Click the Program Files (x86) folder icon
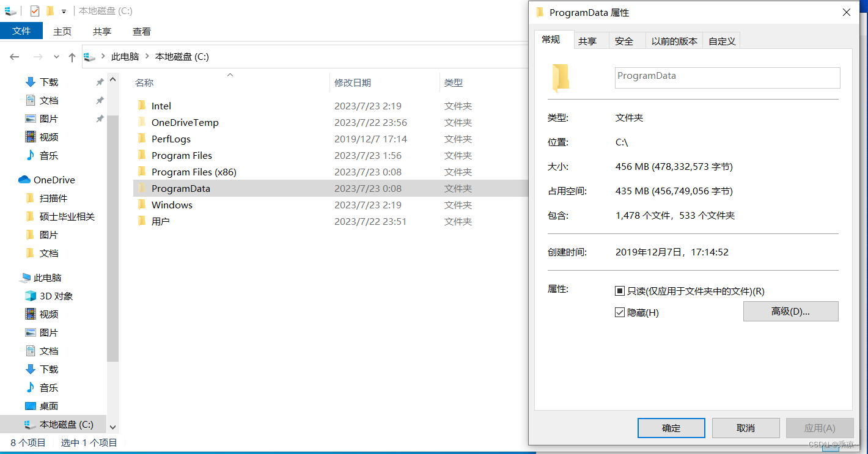 point(142,172)
